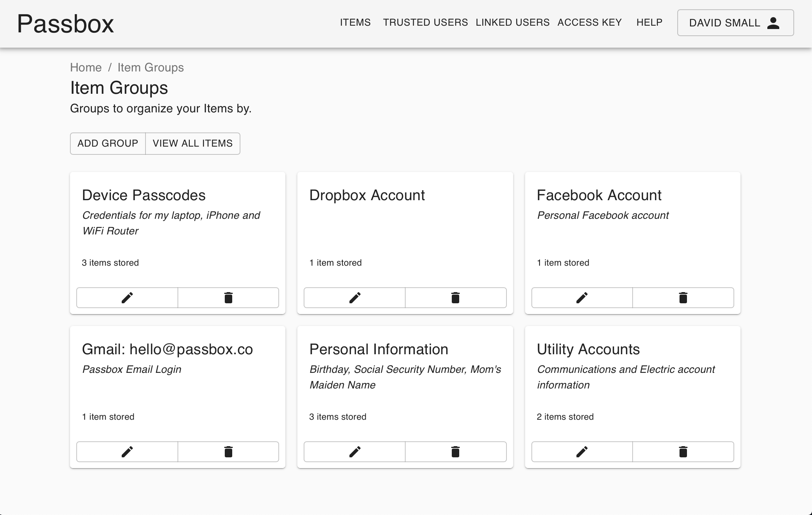Delete the Personal Information group
Viewport: 812px width, 515px height.
point(455,452)
